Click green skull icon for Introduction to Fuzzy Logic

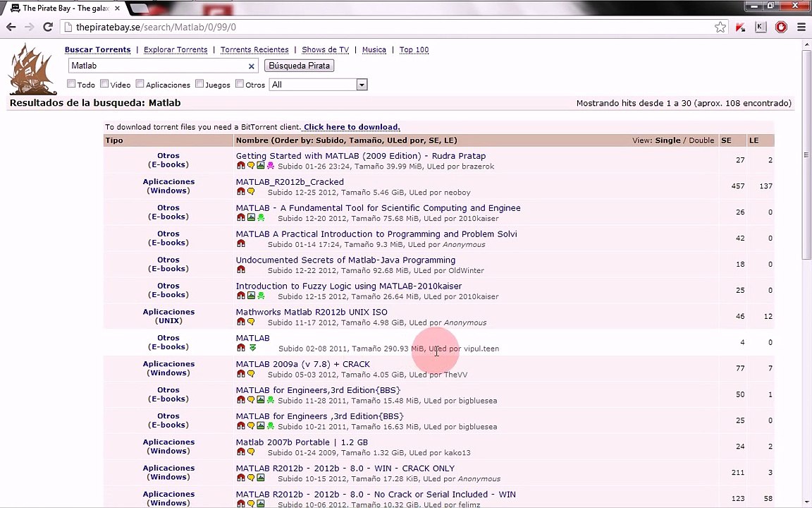[x=261, y=296]
